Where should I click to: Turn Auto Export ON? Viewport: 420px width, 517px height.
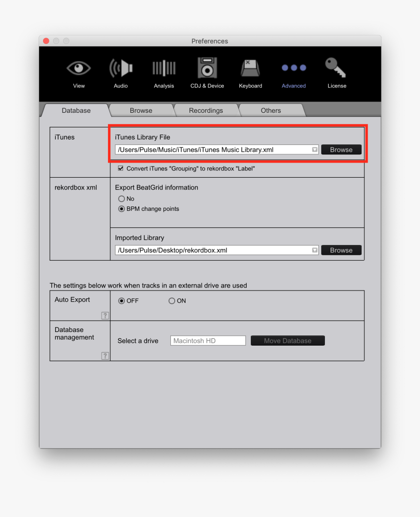point(171,301)
